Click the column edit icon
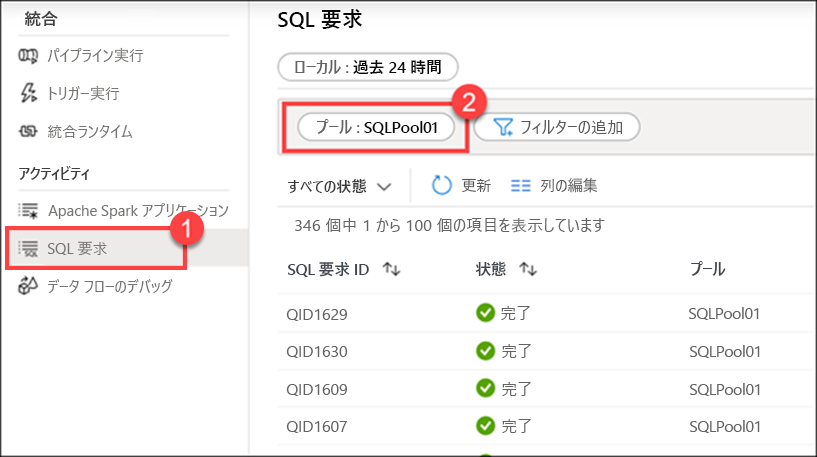Image resolution: width=817 pixels, height=457 pixels. point(521,186)
